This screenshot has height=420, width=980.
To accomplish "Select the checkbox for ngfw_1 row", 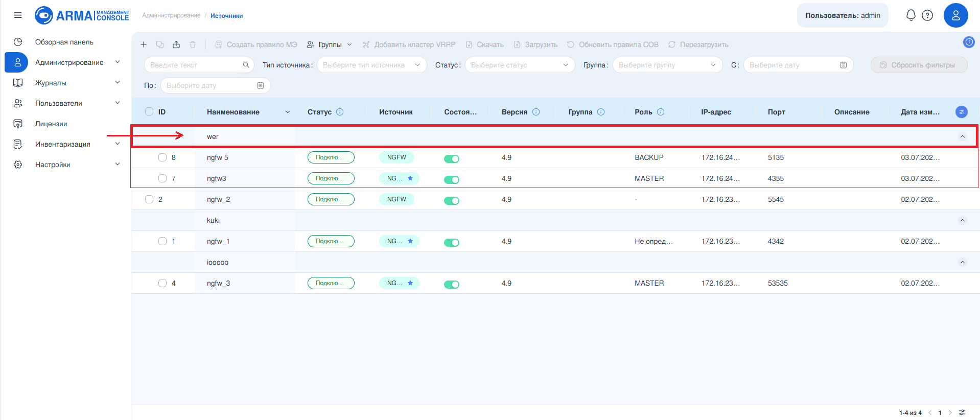I will 162,241.
